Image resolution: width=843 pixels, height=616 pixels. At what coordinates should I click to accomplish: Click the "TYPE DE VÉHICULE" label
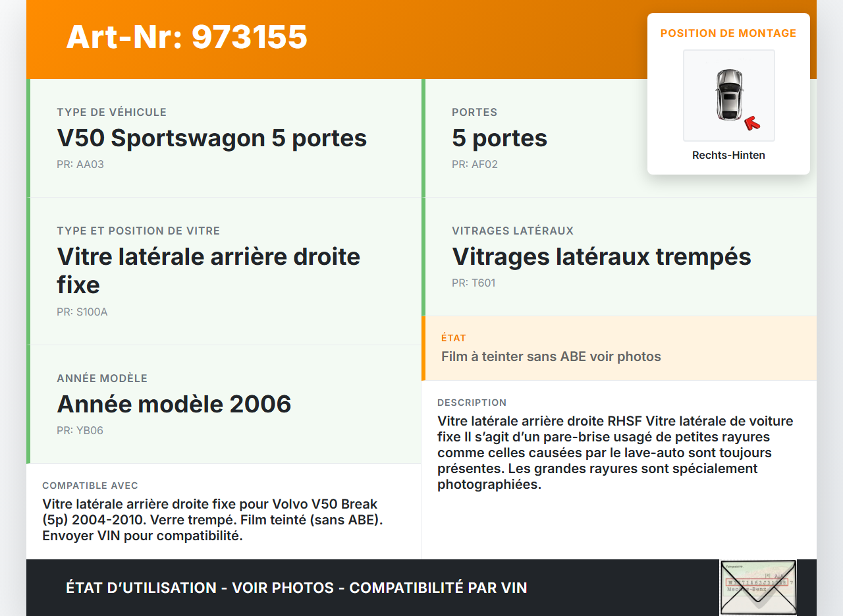tap(112, 112)
